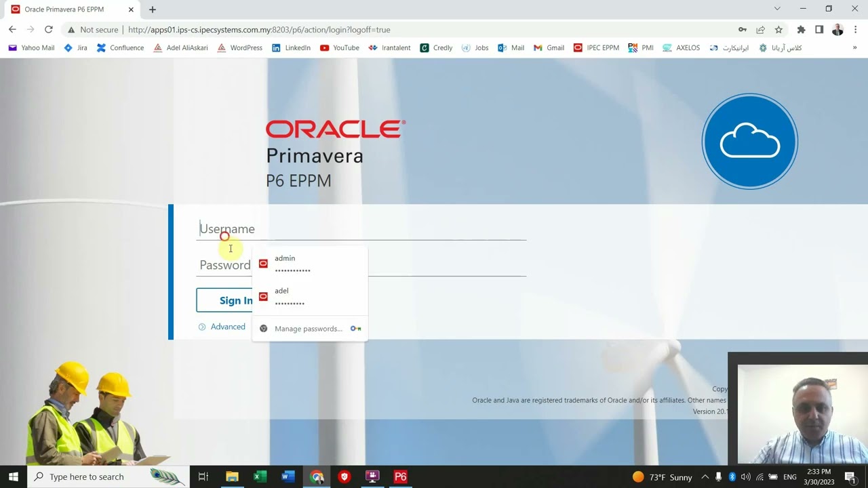This screenshot has height=488, width=868.
Task: Show more bookmarks with chevron
Action: [855, 48]
